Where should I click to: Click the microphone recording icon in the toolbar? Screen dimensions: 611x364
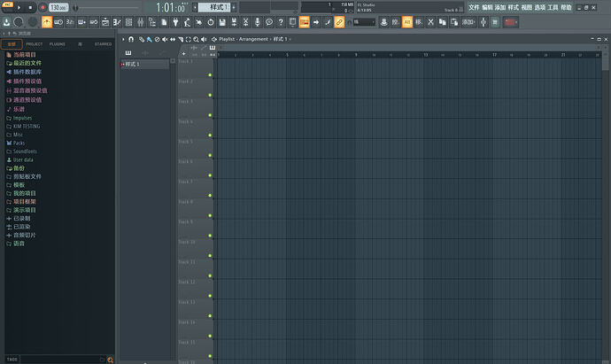click(x=257, y=22)
